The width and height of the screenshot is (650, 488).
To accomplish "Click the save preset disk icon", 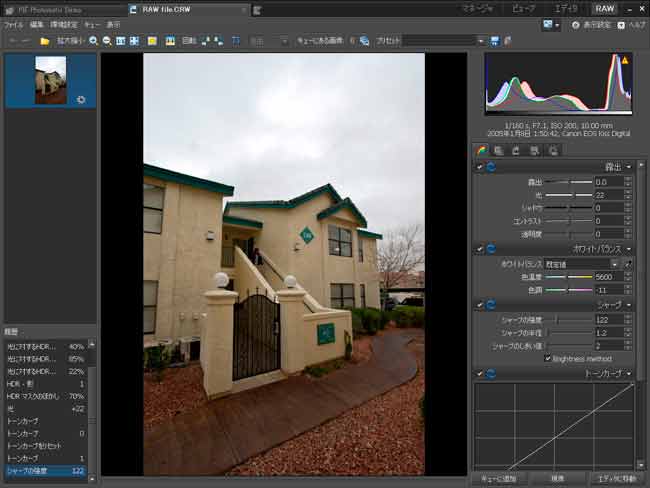I will tap(494, 41).
